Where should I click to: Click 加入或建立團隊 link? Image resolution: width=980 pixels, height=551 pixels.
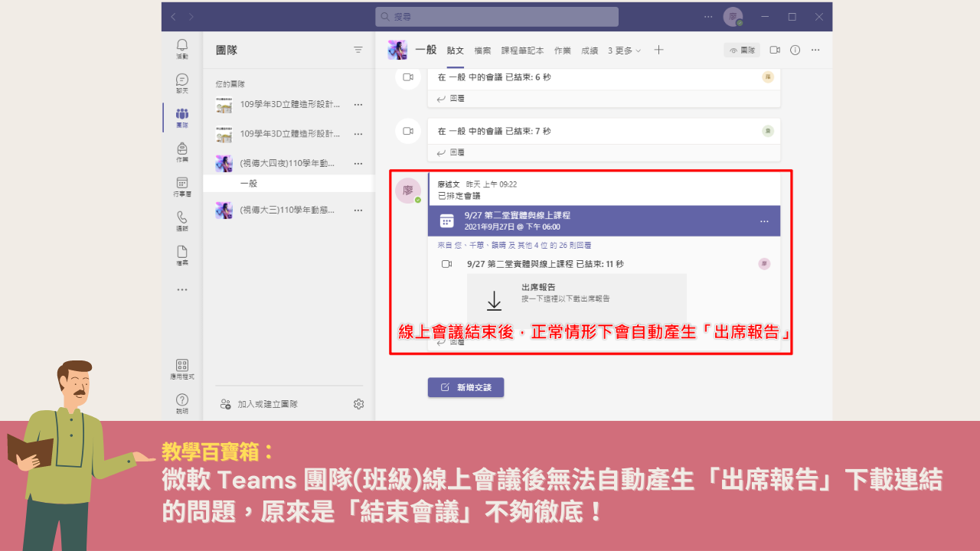(267, 403)
